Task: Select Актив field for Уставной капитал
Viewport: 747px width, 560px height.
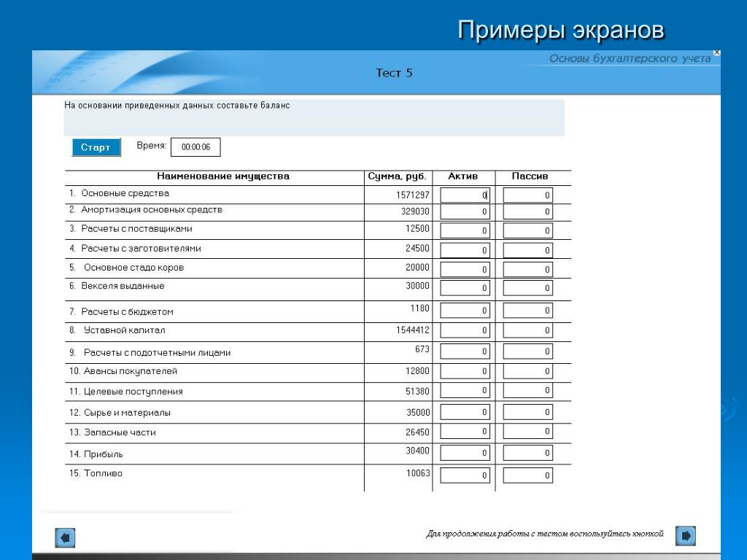Action: pyautogui.click(x=465, y=330)
